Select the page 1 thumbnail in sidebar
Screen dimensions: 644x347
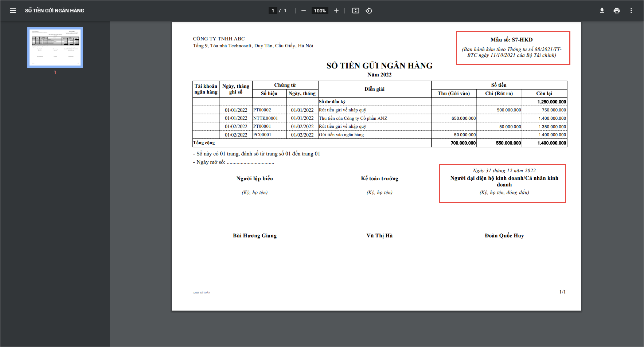55,47
